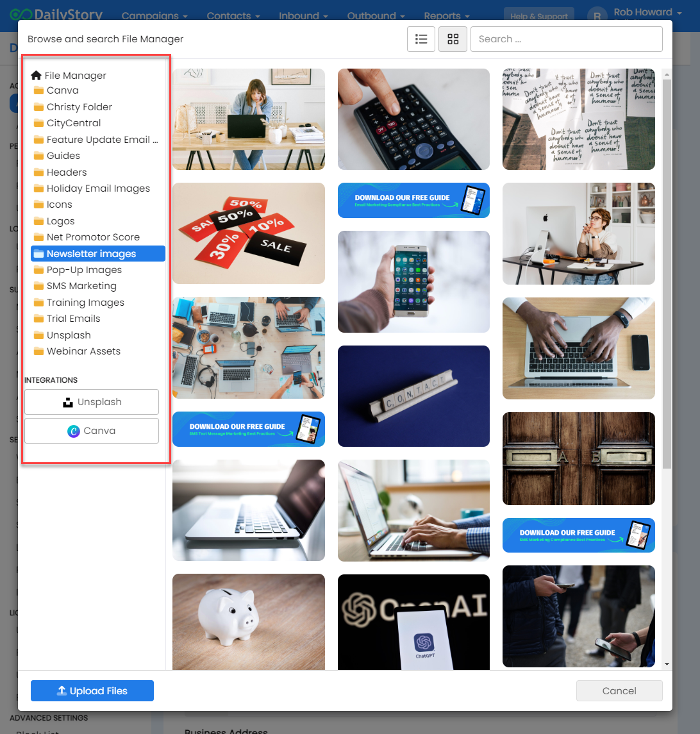Expand the Inbound menu
Screen dimensions: 700x734
(303, 16)
